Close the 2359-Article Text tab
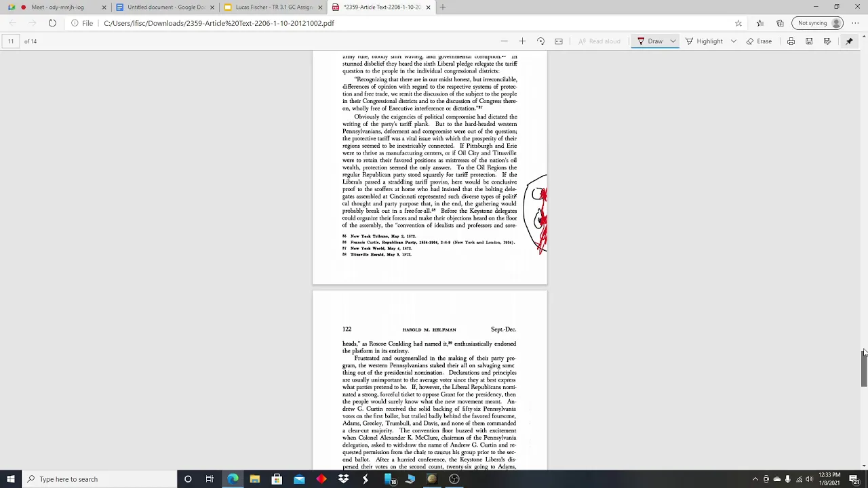The image size is (868, 488). pyautogui.click(x=428, y=7)
